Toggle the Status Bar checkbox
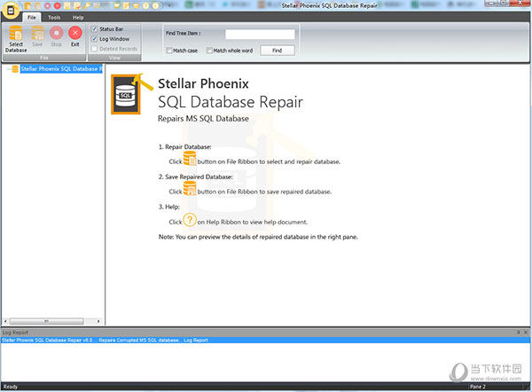The image size is (532, 392). pyautogui.click(x=94, y=29)
